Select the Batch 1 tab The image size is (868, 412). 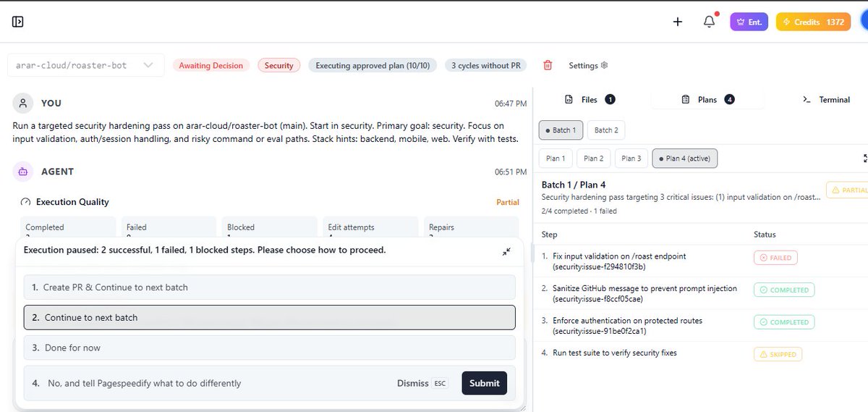pyautogui.click(x=561, y=130)
